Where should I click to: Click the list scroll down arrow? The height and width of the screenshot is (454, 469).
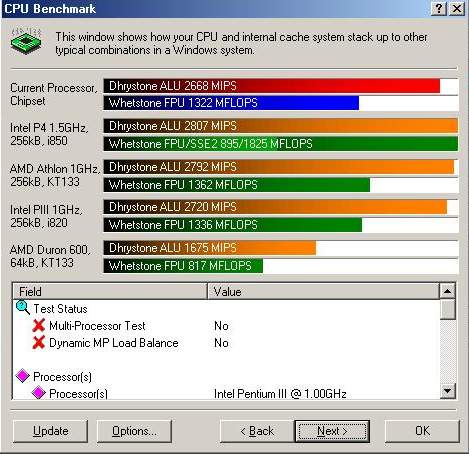[x=447, y=391]
